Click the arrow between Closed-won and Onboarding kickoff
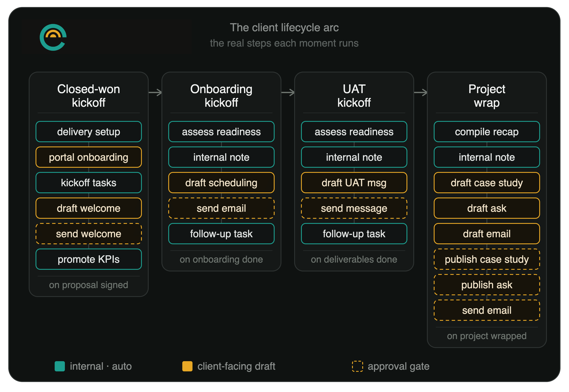 tap(155, 93)
